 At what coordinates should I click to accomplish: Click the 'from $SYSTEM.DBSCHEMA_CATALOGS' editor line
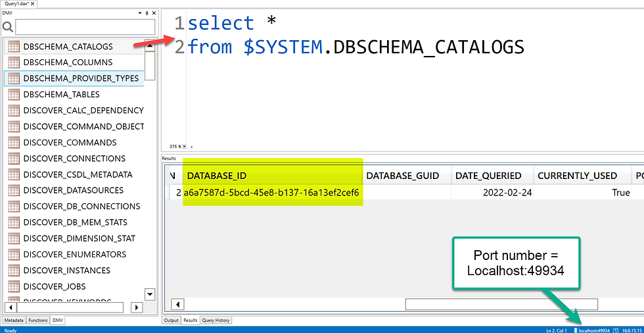(x=356, y=47)
